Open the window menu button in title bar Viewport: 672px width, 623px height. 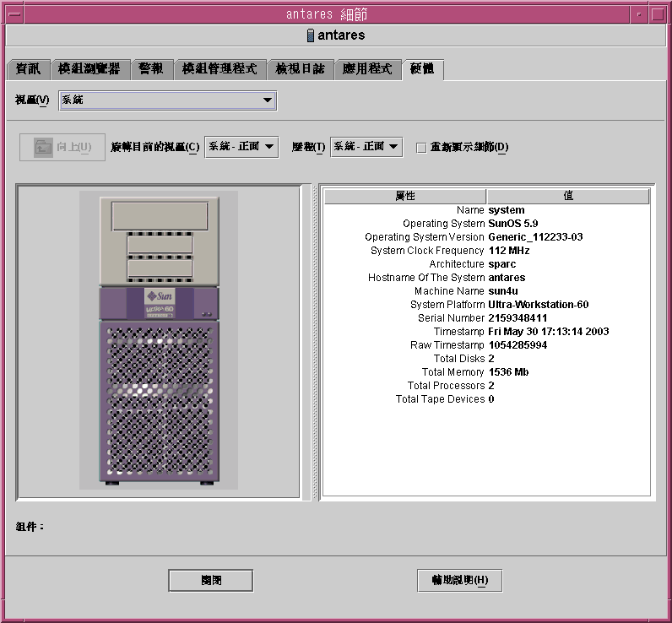[x=14, y=14]
